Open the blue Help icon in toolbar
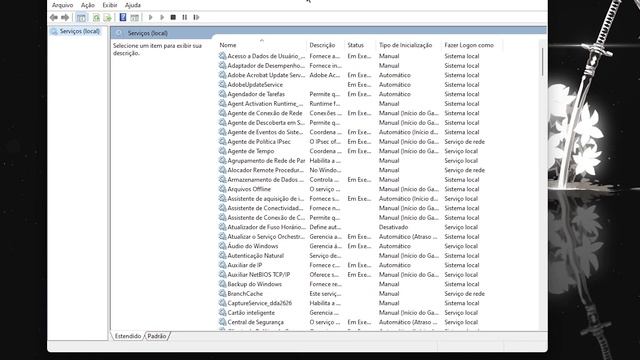 pos(123,17)
